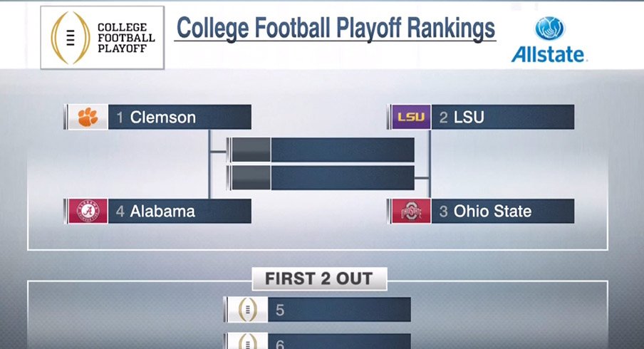This screenshot has width=644, height=349.
Task: Click the blank rank 5 bar
Action: click(318, 309)
